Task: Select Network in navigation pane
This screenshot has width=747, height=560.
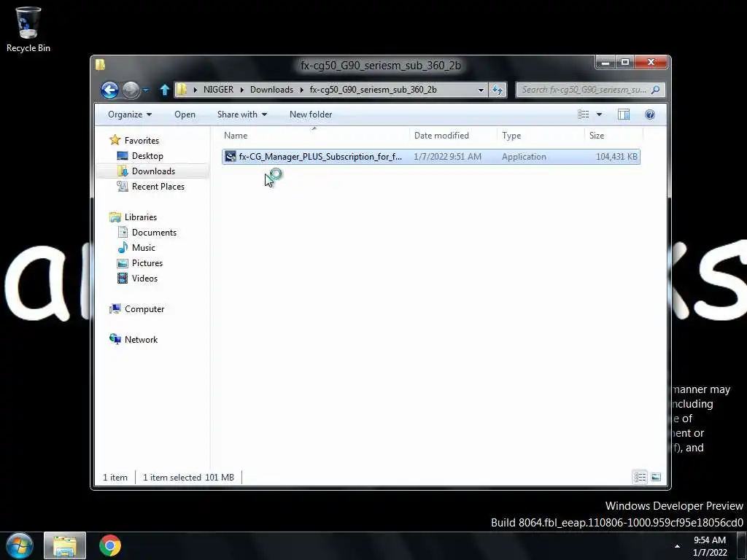Action: tap(141, 340)
